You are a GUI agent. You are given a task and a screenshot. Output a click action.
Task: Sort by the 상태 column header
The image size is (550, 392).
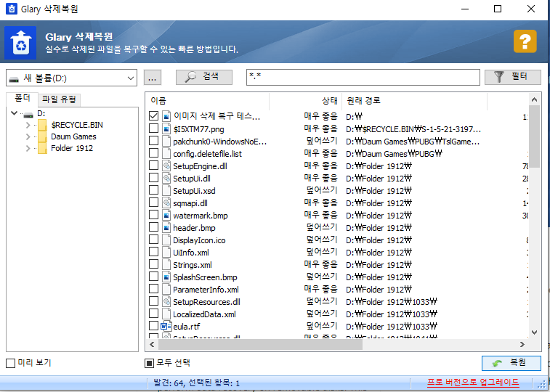305,101
